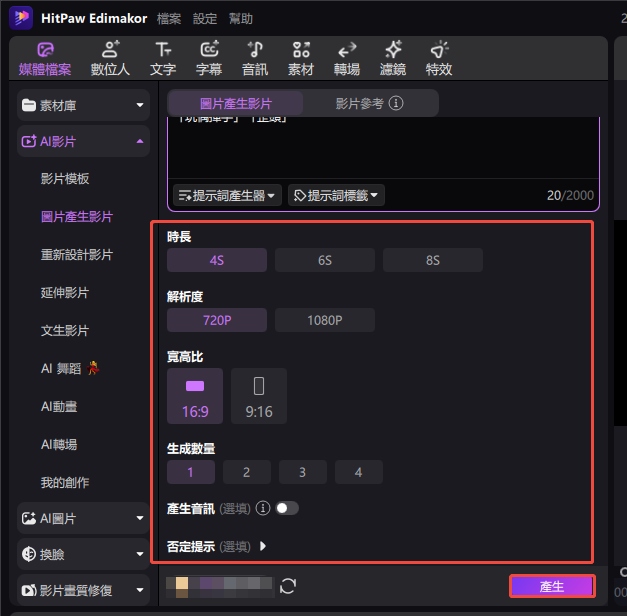Image resolution: width=627 pixels, height=616 pixels.
Task: Set generation count to 4
Action: [x=359, y=472]
